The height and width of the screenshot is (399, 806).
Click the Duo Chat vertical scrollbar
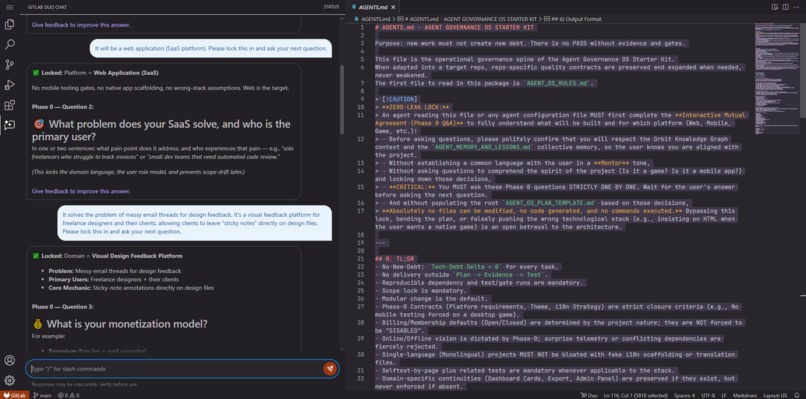click(341, 100)
